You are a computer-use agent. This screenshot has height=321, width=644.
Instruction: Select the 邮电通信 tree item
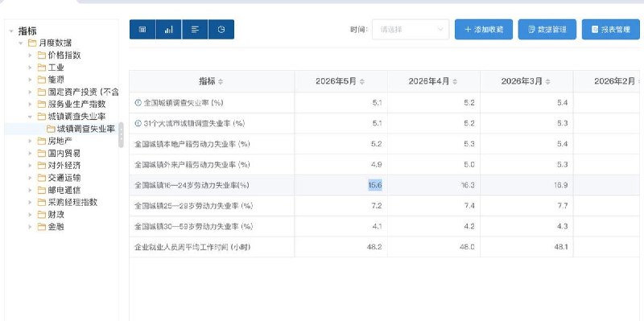coord(64,190)
